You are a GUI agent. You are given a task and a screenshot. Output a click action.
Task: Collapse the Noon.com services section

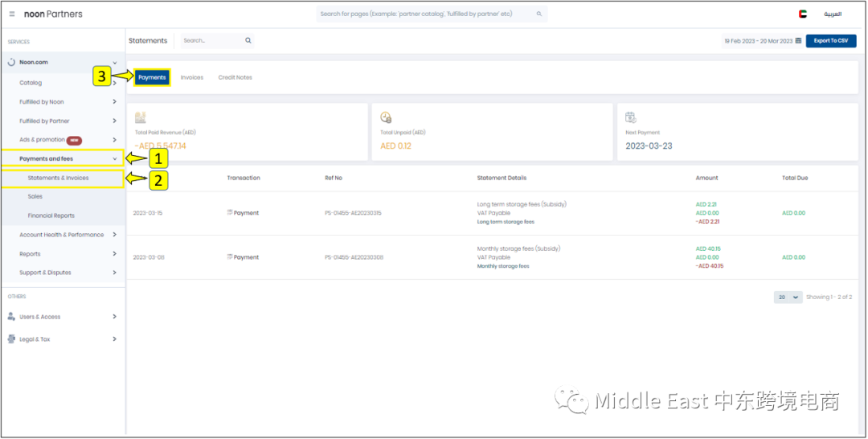click(x=115, y=63)
